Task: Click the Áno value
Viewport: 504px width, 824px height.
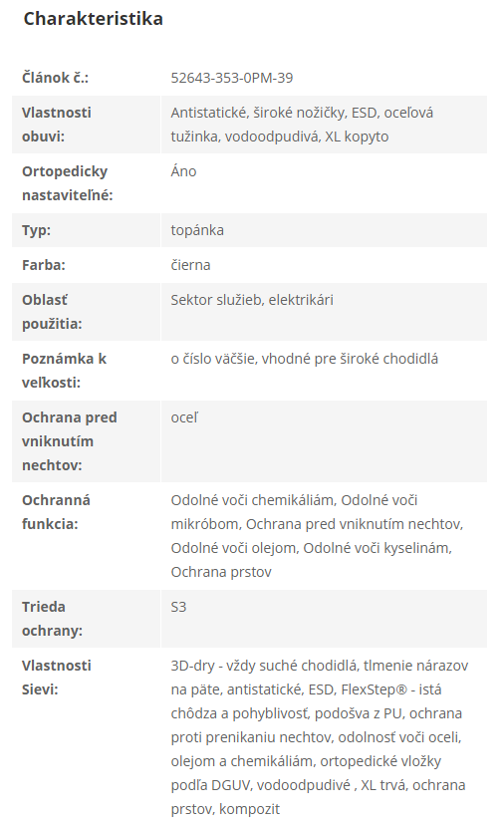Action: (x=183, y=171)
